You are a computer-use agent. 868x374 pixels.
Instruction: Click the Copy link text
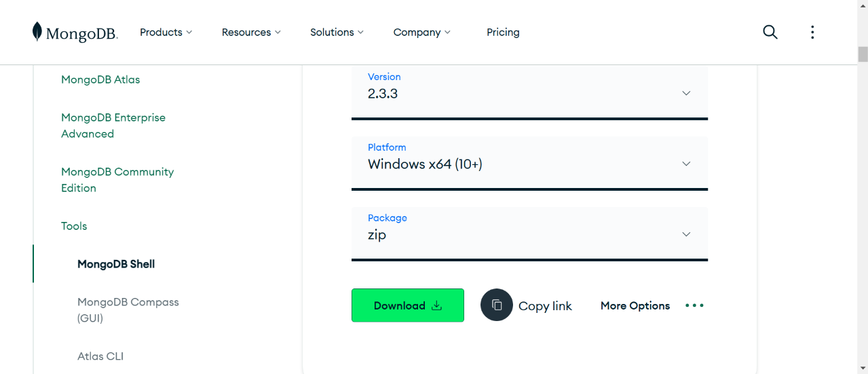coord(545,306)
